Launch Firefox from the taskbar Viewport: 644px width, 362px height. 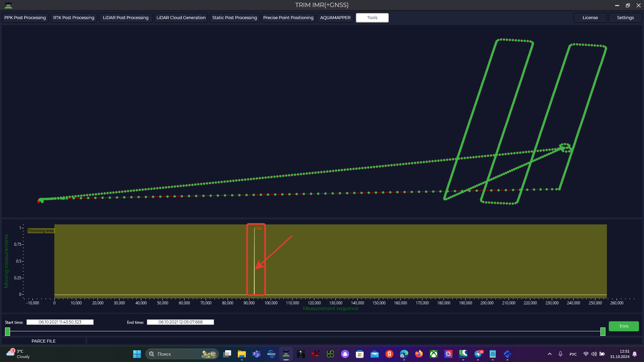tap(419, 354)
